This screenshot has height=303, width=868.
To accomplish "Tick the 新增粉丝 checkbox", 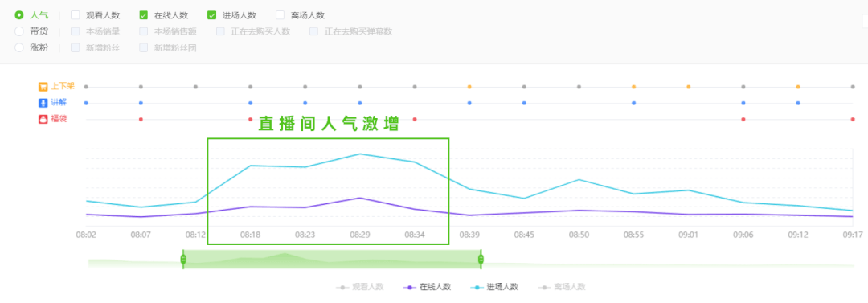I will pos(76,47).
